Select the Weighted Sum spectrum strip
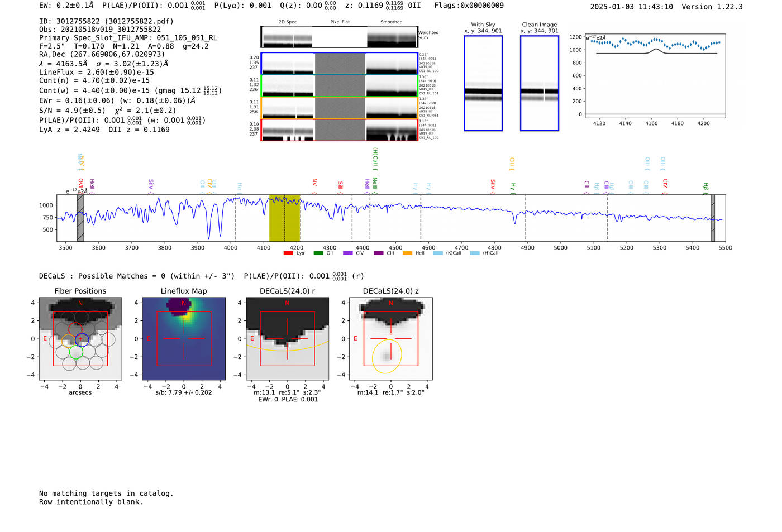Image resolution: width=782 pixels, height=532 pixels. [x=339, y=37]
